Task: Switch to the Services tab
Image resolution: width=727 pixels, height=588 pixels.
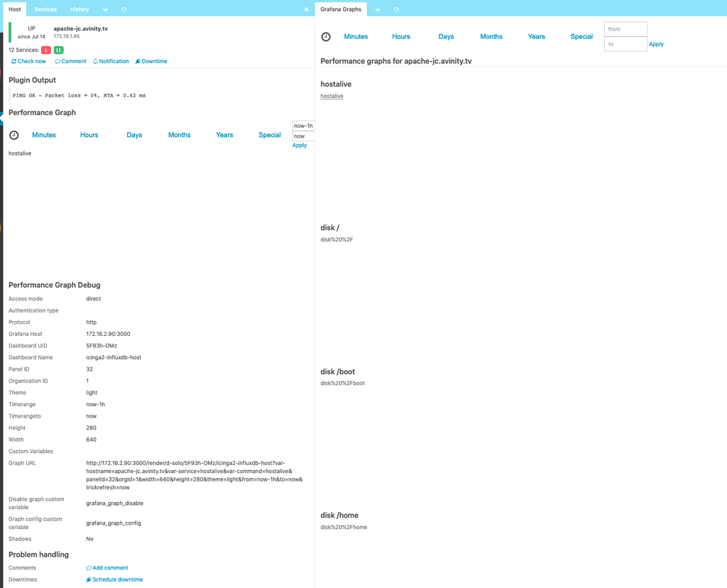Action: tap(45, 9)
